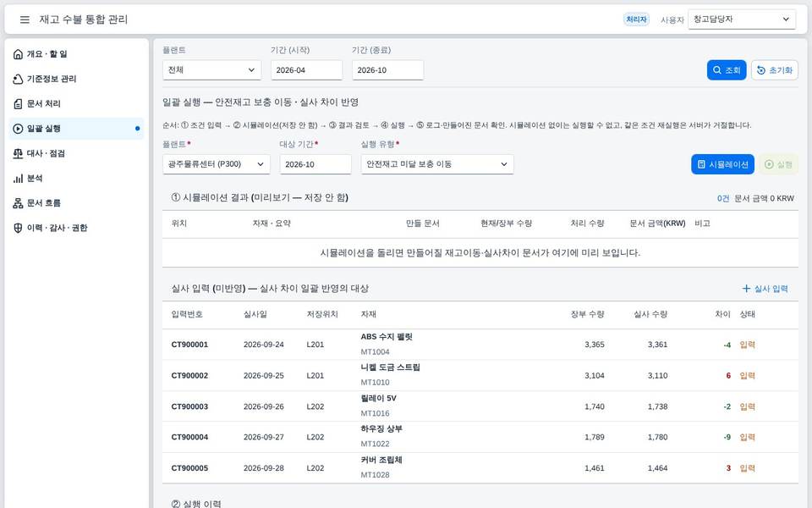
Task: Click material 니켈 도금 스트립
Action: pos(391,367)
